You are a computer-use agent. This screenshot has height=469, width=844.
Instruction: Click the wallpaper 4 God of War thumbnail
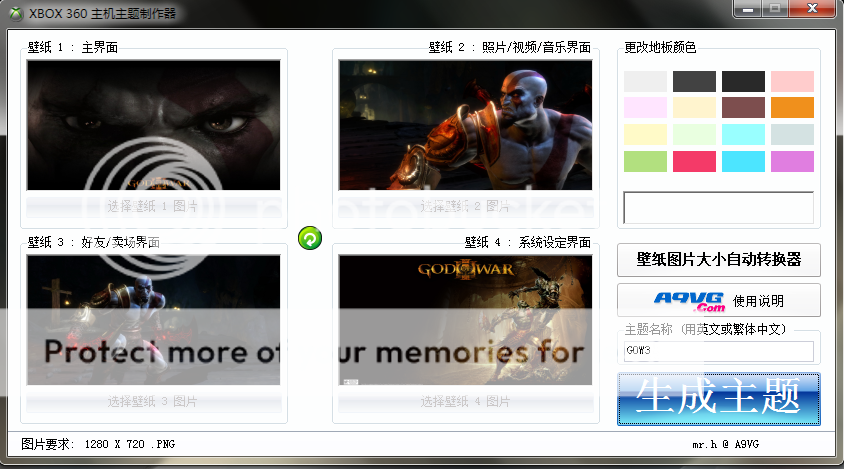coord(465,319)
